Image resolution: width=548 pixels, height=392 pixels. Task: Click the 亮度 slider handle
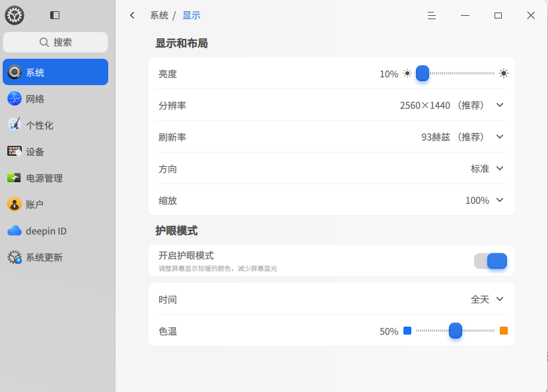coord(422,73)
